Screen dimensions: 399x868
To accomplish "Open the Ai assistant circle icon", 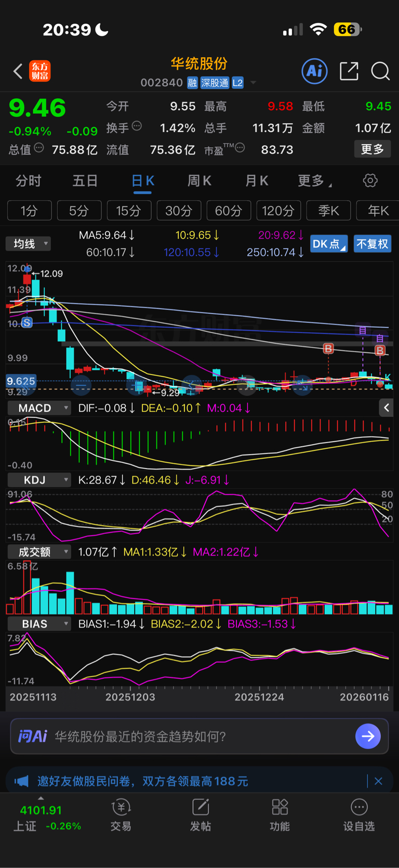I will (315, 71).
